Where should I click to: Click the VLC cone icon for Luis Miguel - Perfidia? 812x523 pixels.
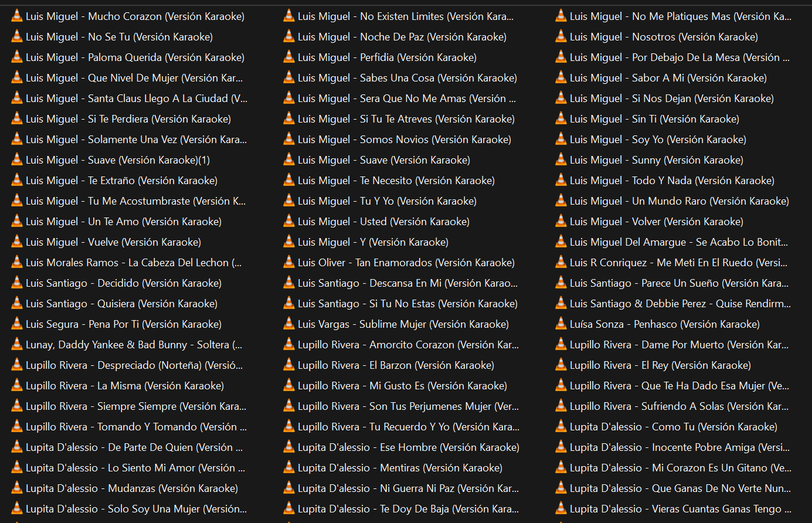coord(289,57)
